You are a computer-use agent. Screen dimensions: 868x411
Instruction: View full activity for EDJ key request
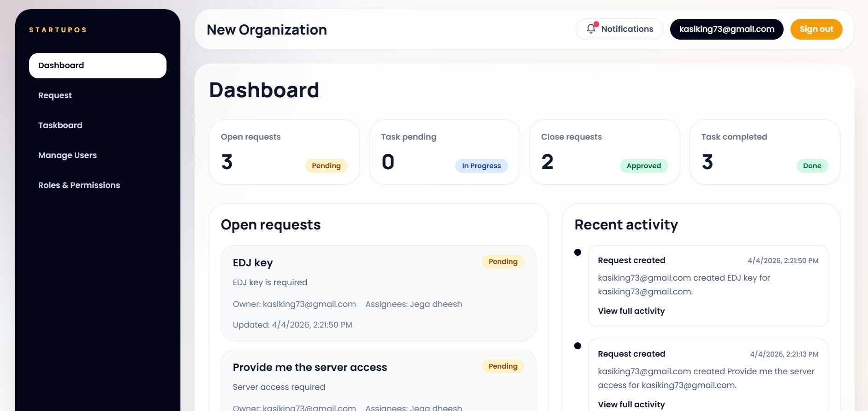pyautogui.click(x=631, y=311)
